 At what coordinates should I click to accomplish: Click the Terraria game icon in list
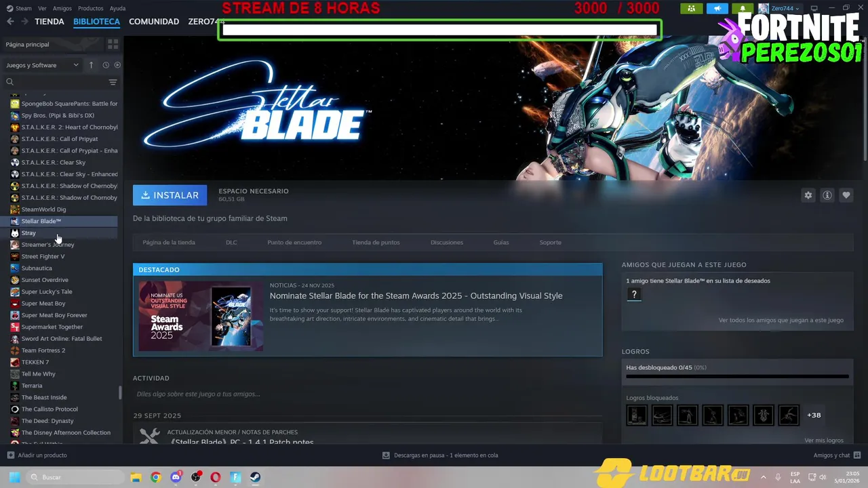click(15, 386)
